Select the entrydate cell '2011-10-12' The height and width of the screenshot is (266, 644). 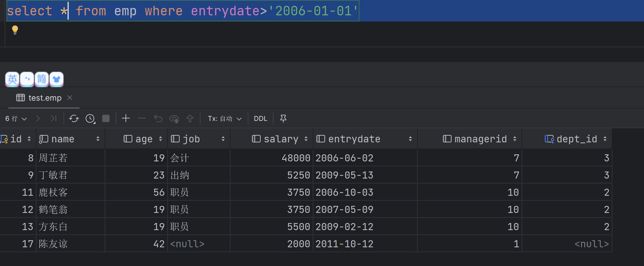tap(365, 244)
